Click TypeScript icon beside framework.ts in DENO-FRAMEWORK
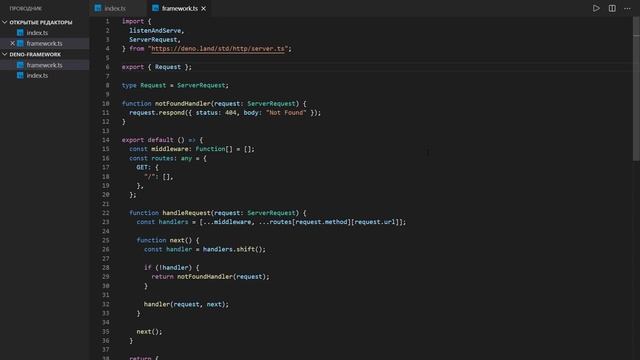Screen dimensions: 640x360 point(20,65)
